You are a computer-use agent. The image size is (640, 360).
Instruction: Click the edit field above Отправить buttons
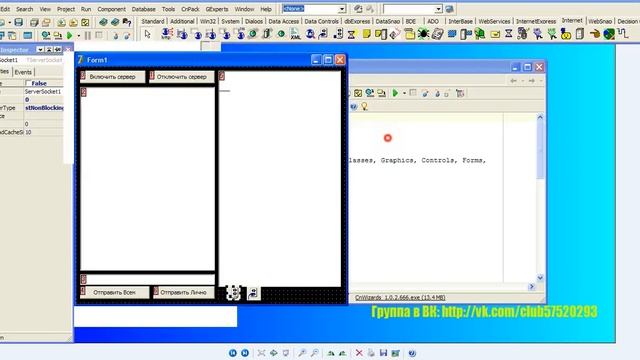[x=147, y=279]
